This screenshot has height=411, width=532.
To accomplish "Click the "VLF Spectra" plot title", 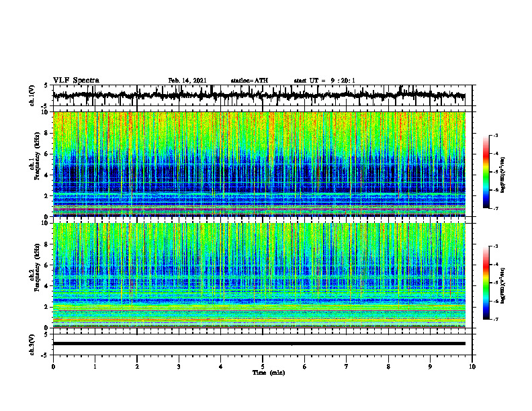I will click(x=76, y=81).
